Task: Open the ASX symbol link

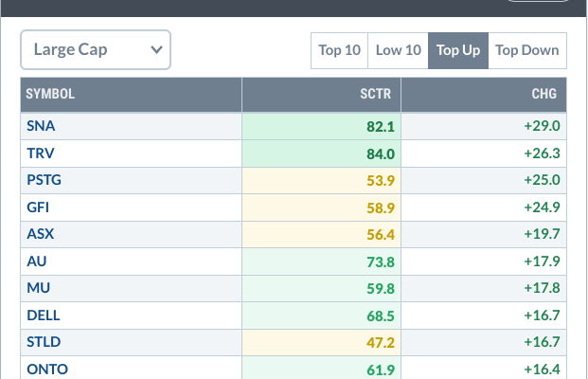Action: pyautogui.click(x=40, y=234)
